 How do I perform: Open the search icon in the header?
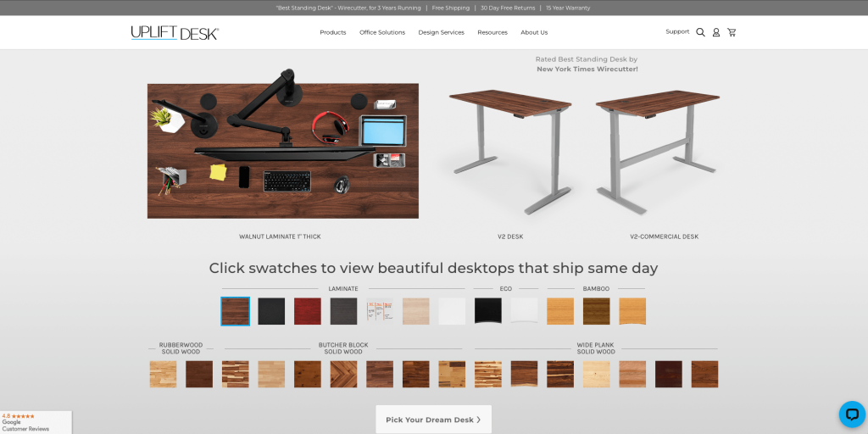(700, 32)
